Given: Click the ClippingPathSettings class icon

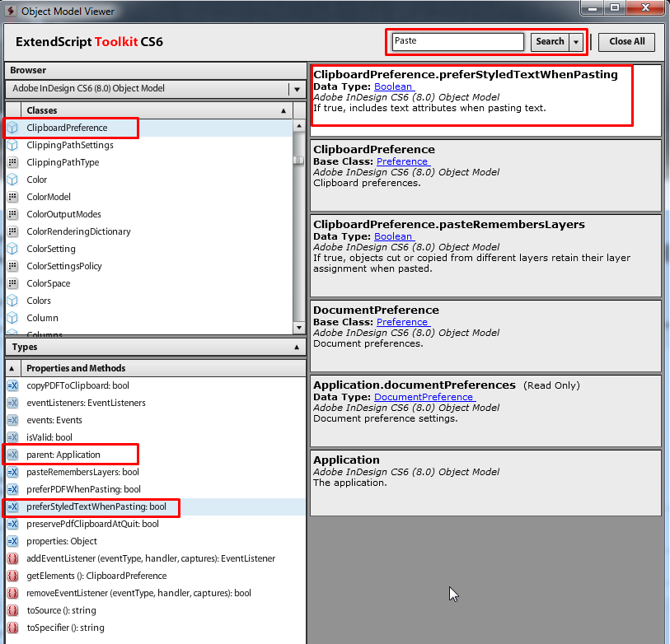Looking at the screenshot, I should pyautogui.click(x=13, y=145).
